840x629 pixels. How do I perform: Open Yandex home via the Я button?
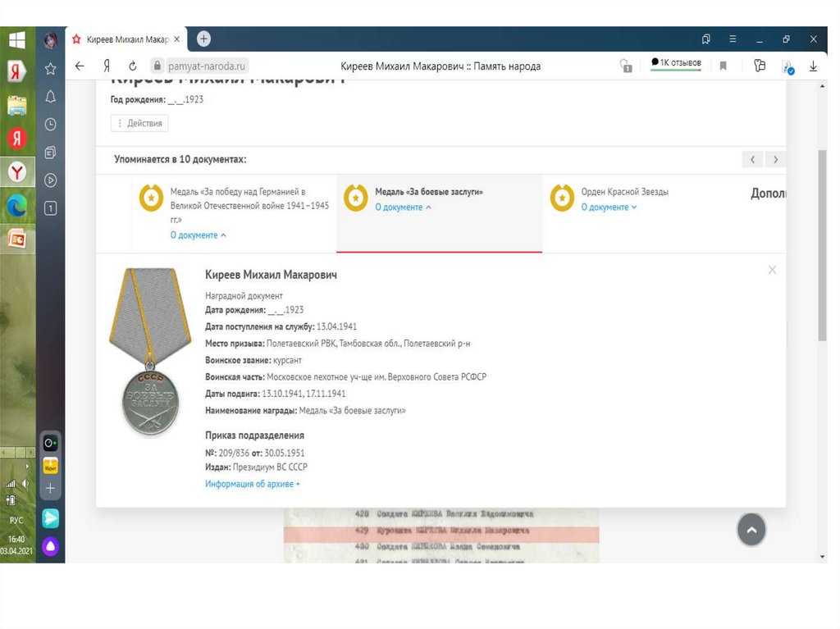click(107, 66)
